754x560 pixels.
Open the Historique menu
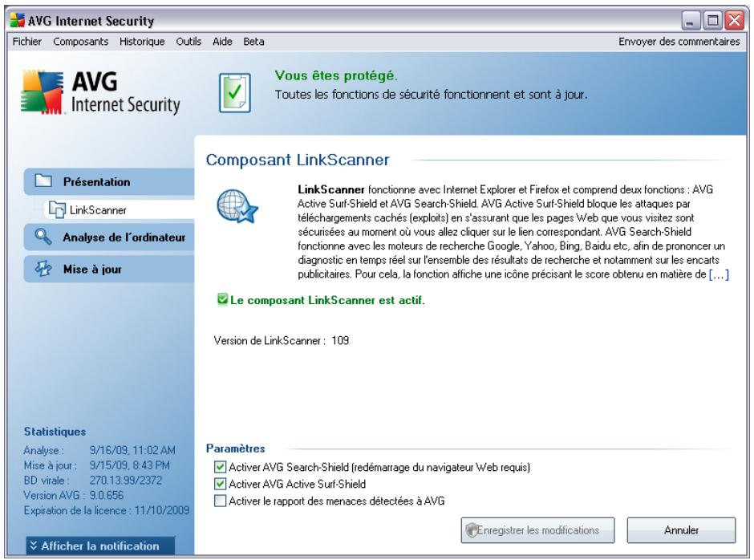(x=142, y=42)
